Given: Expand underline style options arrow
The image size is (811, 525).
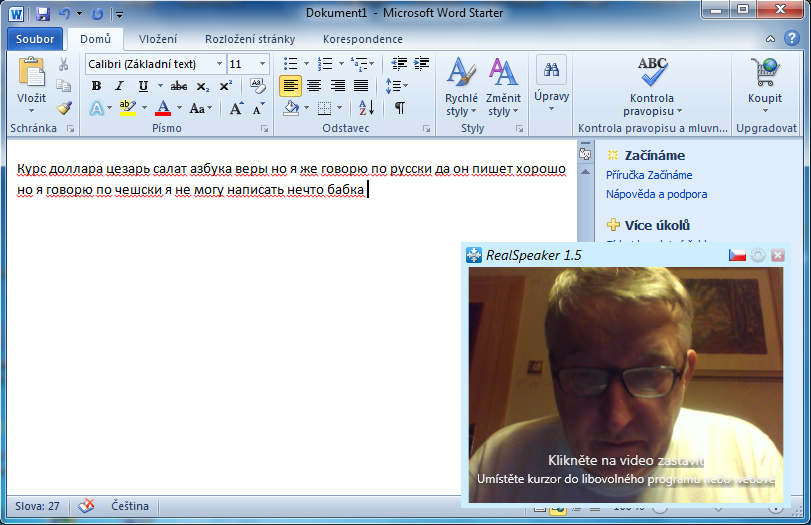Looking at the screenshot, I should point(160,86).
